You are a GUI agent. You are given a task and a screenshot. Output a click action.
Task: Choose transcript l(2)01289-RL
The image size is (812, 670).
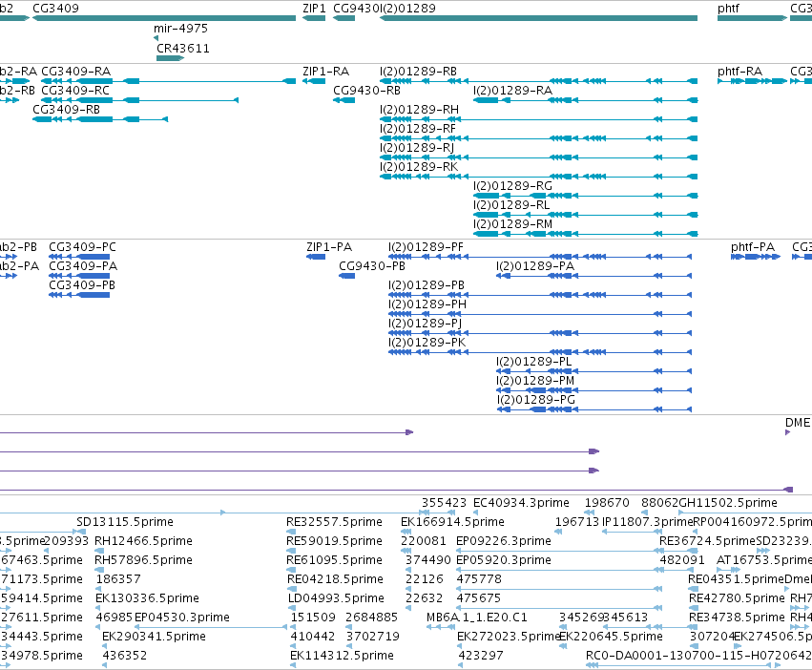511,204
